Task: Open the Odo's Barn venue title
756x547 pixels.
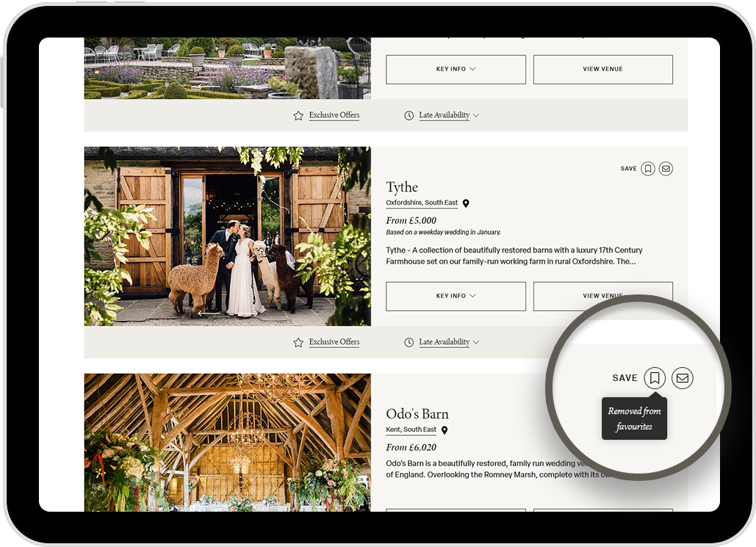Action: (417, 414)
